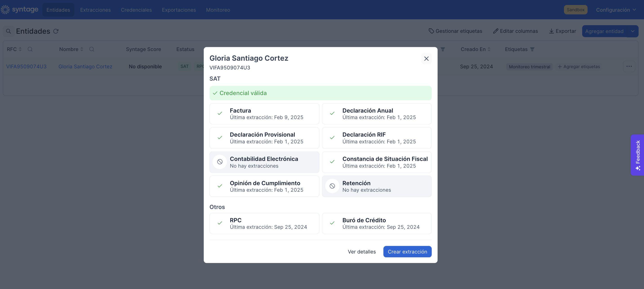This screenshot has height=289, width=644.
Task: Click the Credencial válida banner
Action: click(320, 93)
